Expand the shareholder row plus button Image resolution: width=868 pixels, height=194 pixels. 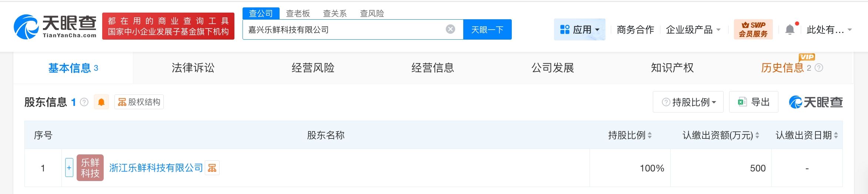click(69, 168)
